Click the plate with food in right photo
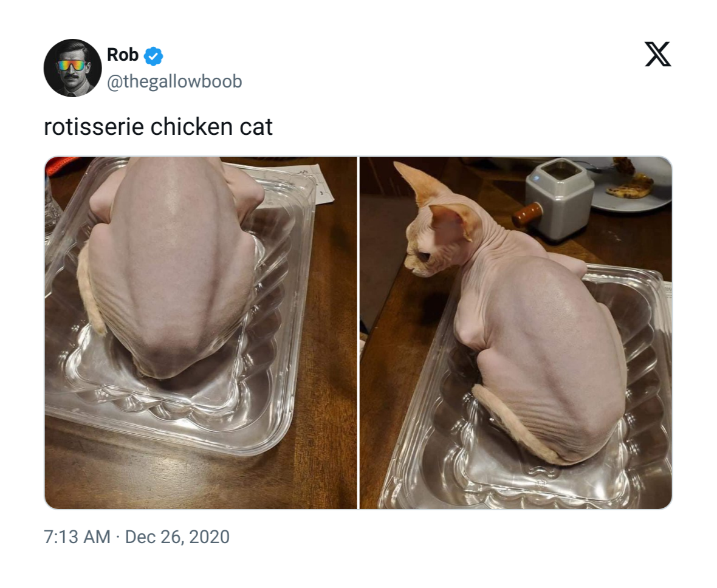This screenshot has width=717, height=588. point(631,184)
